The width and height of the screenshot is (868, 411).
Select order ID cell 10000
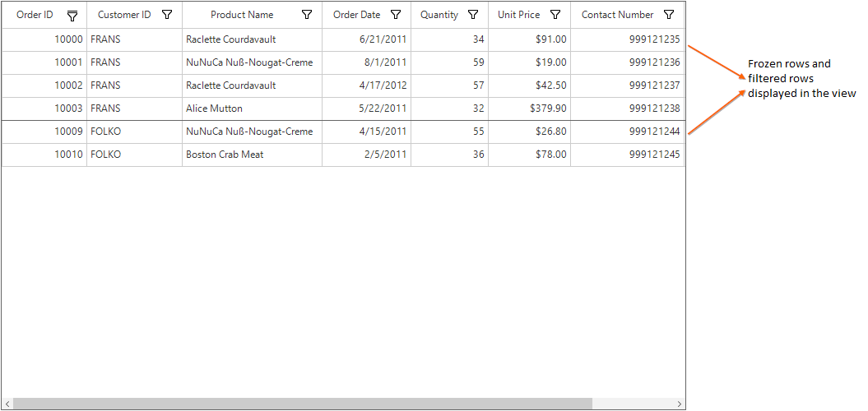click(x=44, y=39)
